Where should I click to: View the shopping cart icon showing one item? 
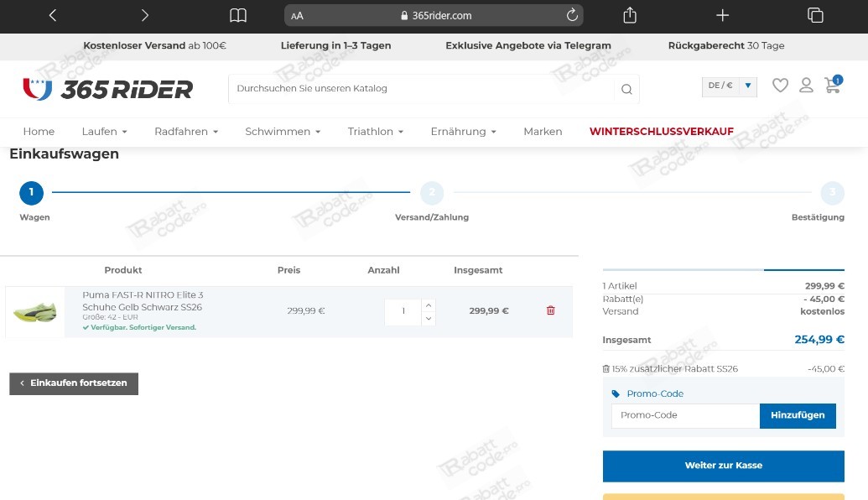click(x=831, y=86)
